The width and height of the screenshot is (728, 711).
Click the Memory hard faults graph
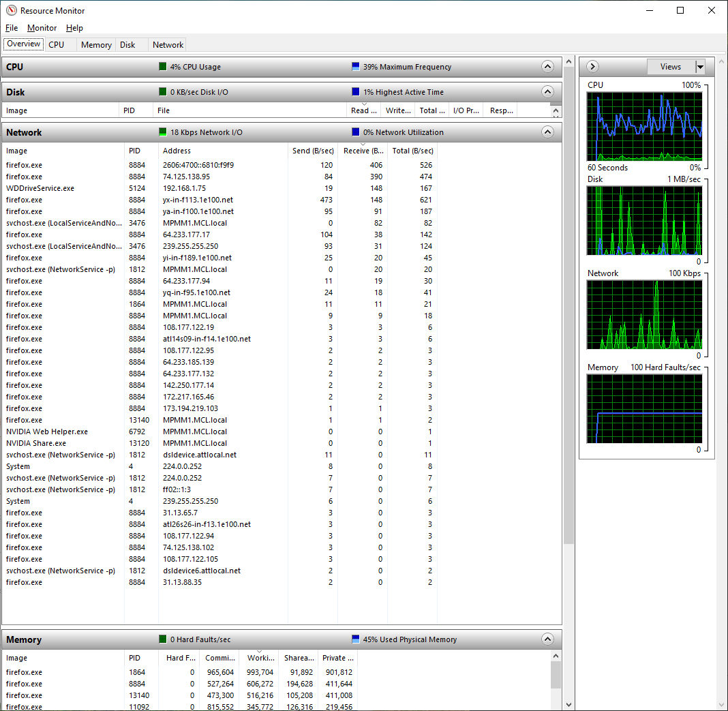(x=644, y=409)
